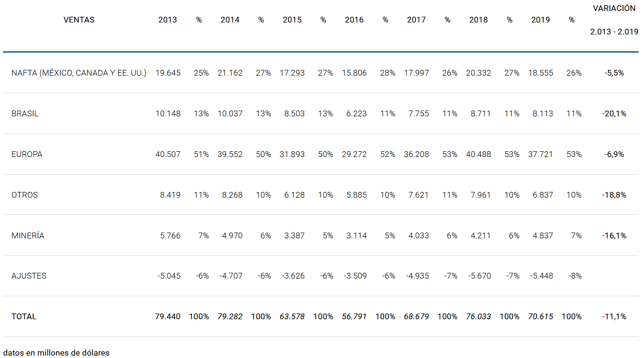
Task: Click the TOTAL row label
Action: [24, 316]
